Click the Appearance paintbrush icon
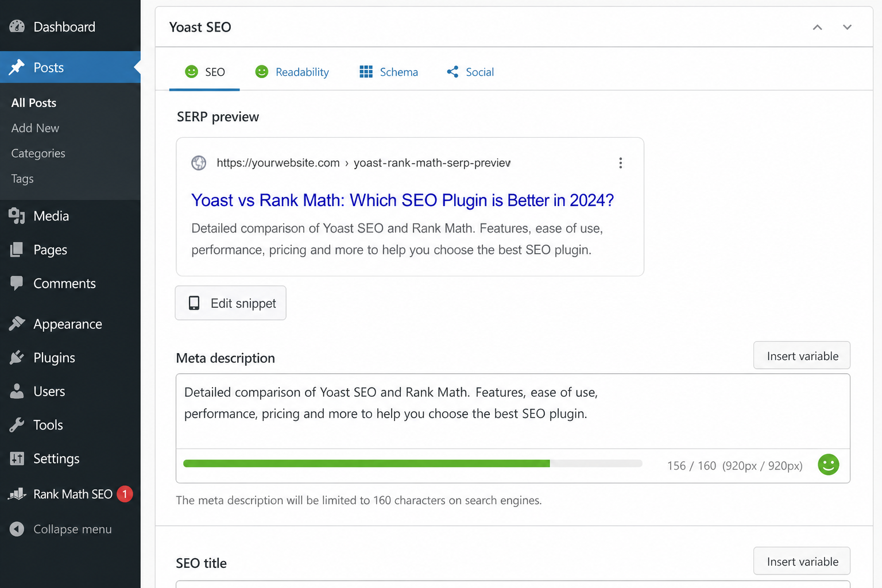 (17, 324)
